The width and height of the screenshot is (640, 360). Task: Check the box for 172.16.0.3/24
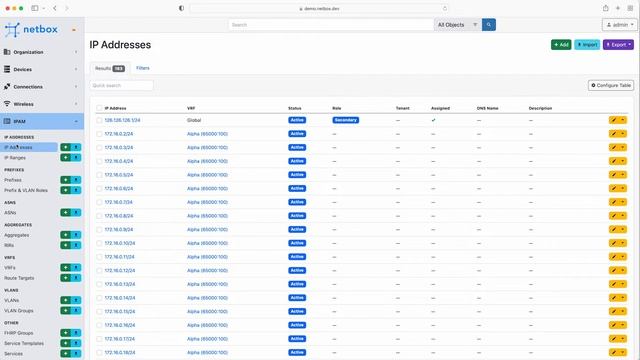[99, 147]
